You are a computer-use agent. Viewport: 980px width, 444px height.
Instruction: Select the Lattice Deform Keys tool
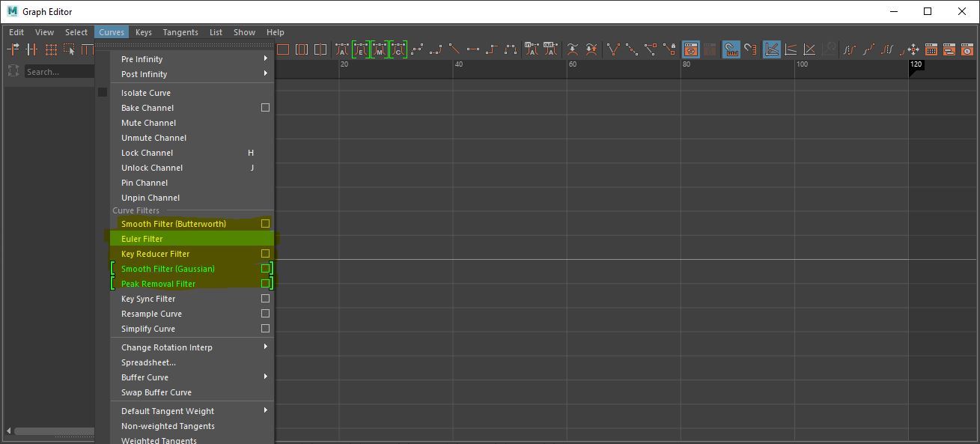point(51,49)
